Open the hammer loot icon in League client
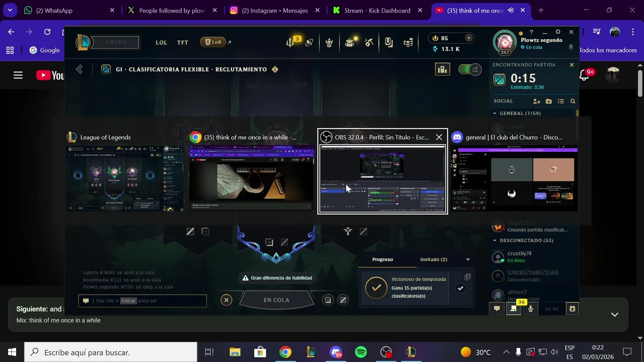The image size is (644, 362). (369, 43)
